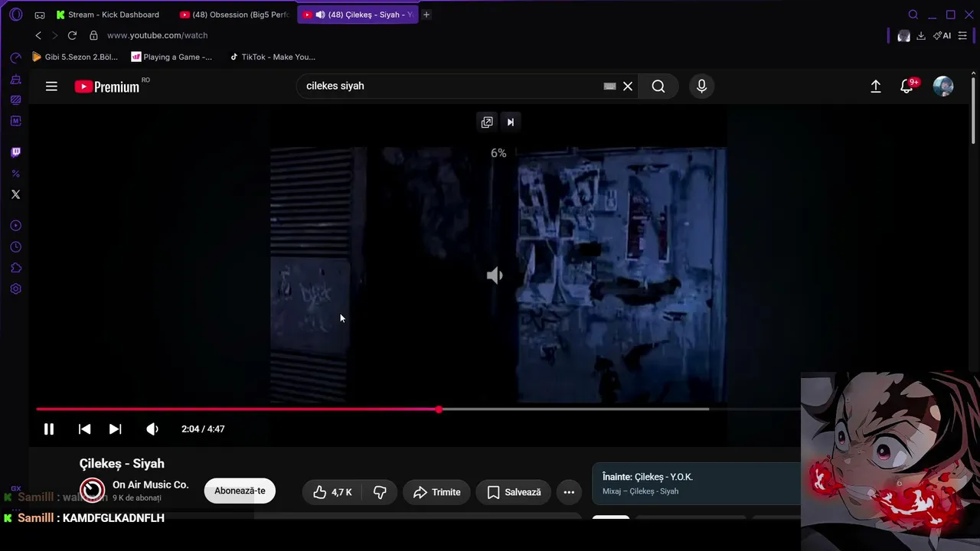
Task: Open the X (Twitter) sidebar panel
Action: (x=15, y=194)
